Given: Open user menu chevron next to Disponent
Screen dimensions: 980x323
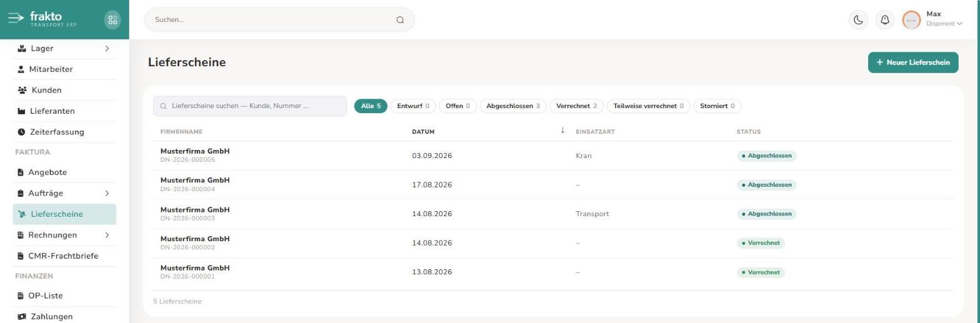Looking at the screenshot, I should [959, 24].
